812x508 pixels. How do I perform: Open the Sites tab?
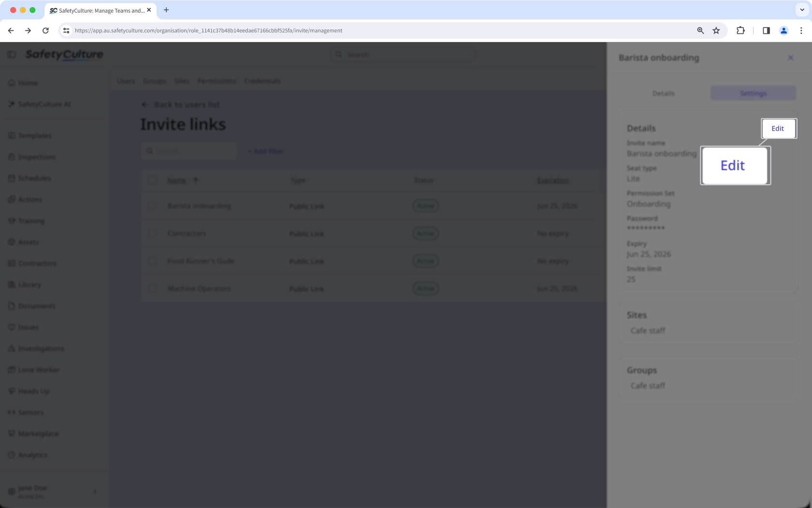pyautogui.click(x=182, y=81)
